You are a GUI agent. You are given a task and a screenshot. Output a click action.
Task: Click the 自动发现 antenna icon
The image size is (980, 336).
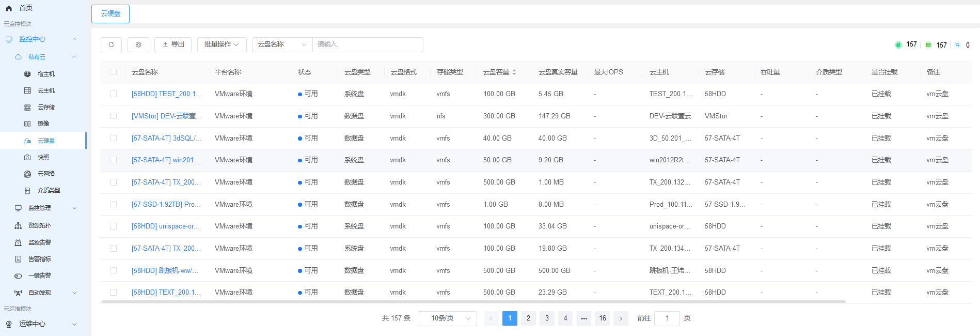(18, 293)
